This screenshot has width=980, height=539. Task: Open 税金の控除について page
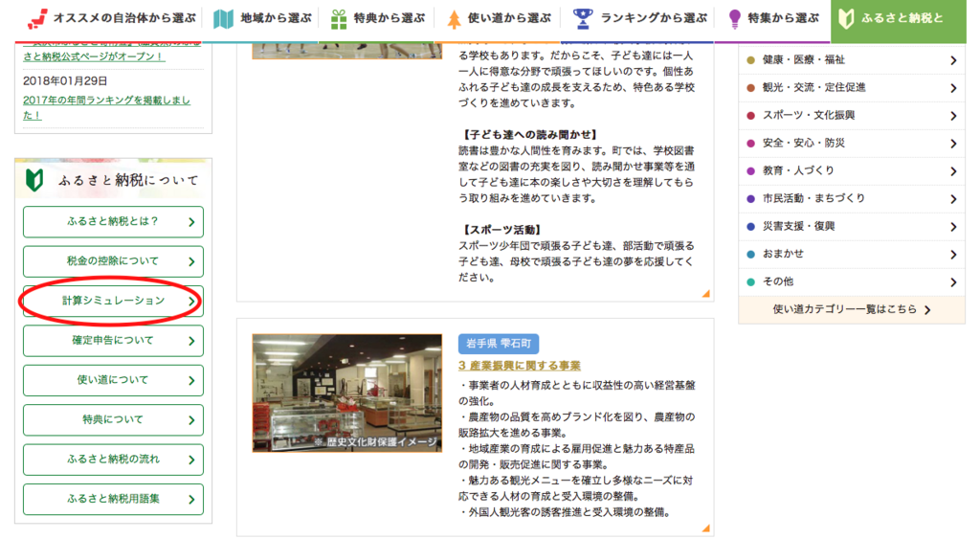coord(113,261)
